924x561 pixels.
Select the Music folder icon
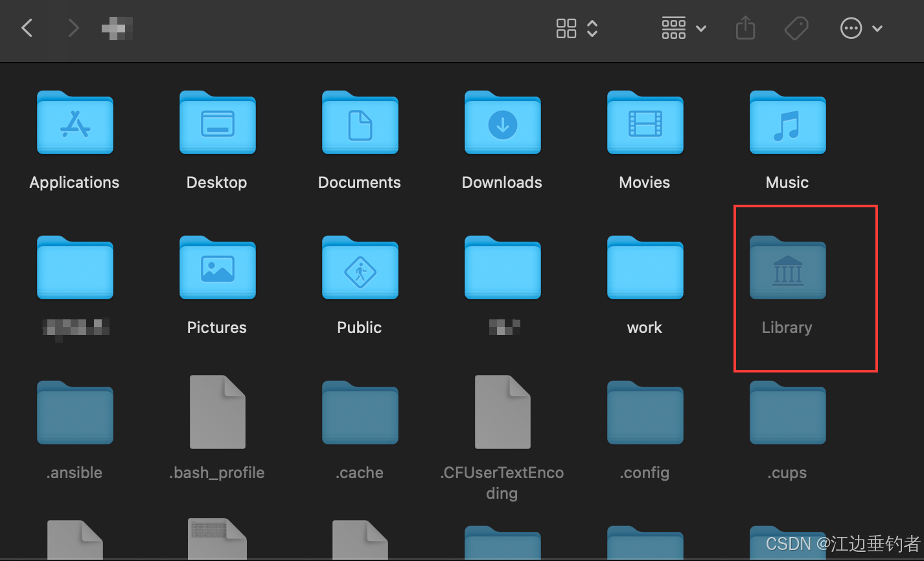788,122
